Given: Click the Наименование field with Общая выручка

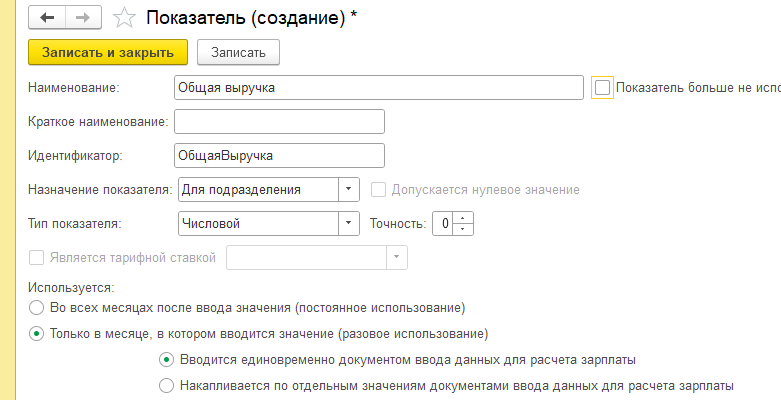Looking at the screenshot, I should point(379,88).
